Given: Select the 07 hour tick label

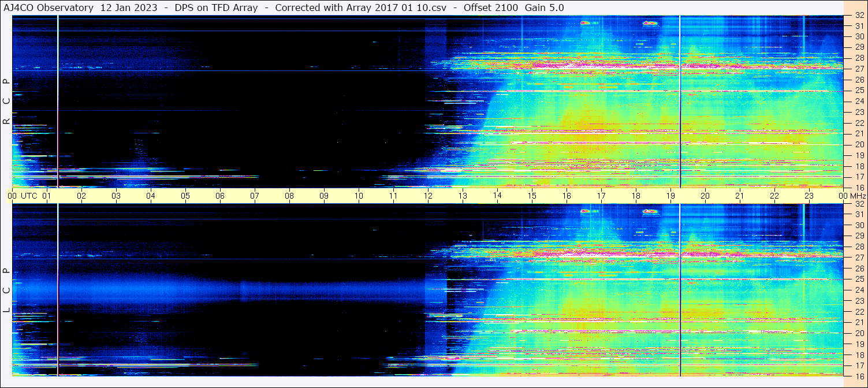Looking at the screenshot, I should [255, 196].
